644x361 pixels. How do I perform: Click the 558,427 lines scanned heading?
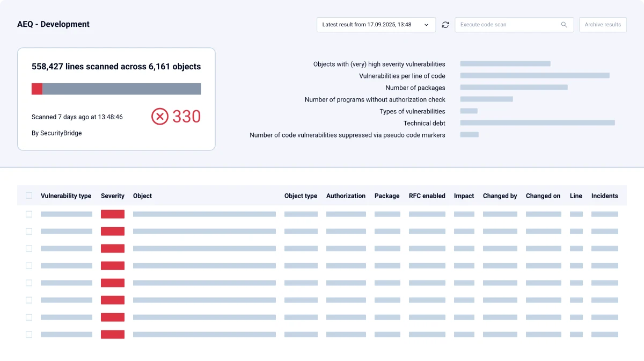tap(116, 67)
